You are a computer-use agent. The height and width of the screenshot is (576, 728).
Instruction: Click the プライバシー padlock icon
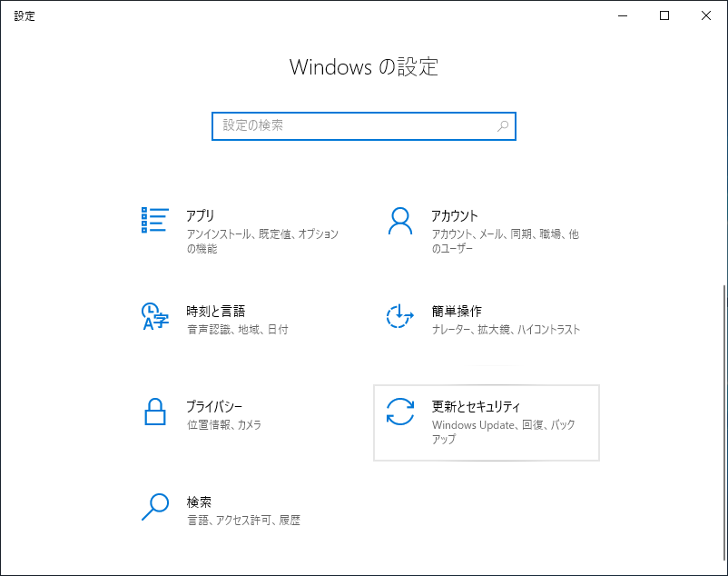[154, 412]
